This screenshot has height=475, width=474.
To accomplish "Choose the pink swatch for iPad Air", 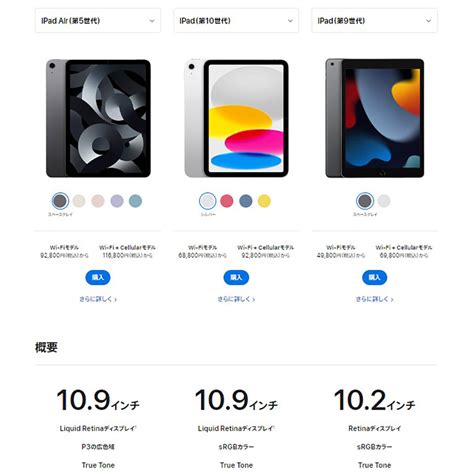I will 98,201.
